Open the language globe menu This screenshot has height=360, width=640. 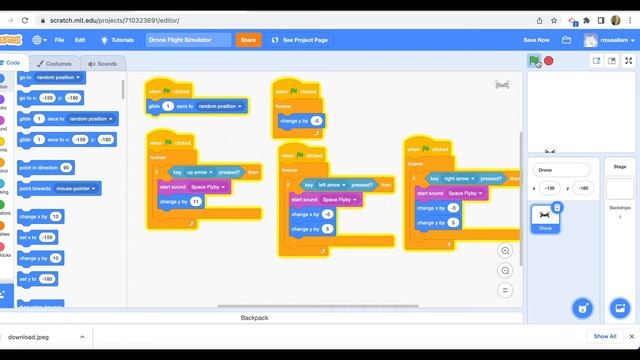point(39,40)
